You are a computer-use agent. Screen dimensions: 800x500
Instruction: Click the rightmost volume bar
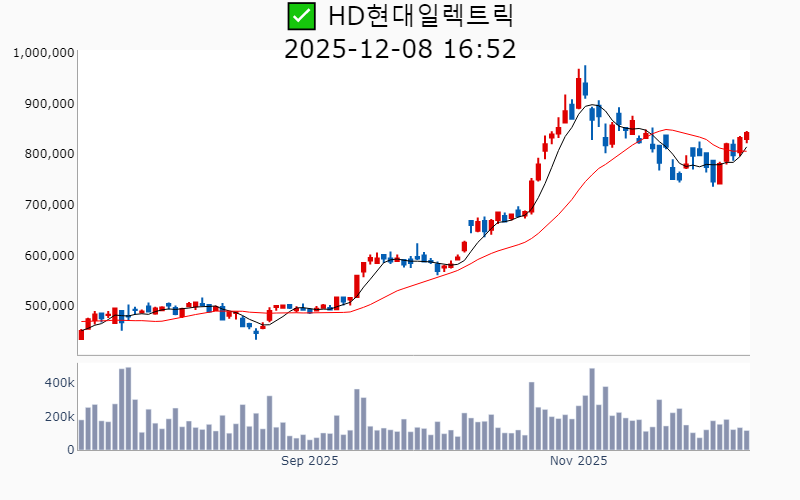point(746,440)
